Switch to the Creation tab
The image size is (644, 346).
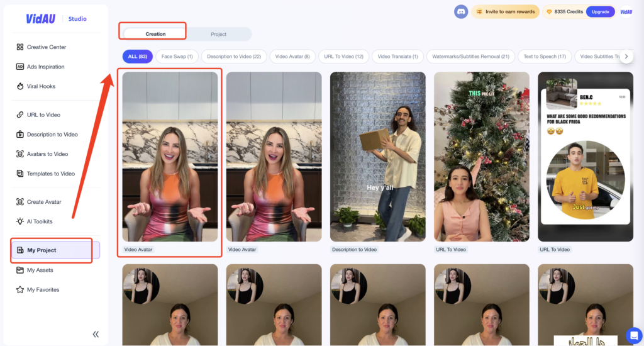coord(155,34)
